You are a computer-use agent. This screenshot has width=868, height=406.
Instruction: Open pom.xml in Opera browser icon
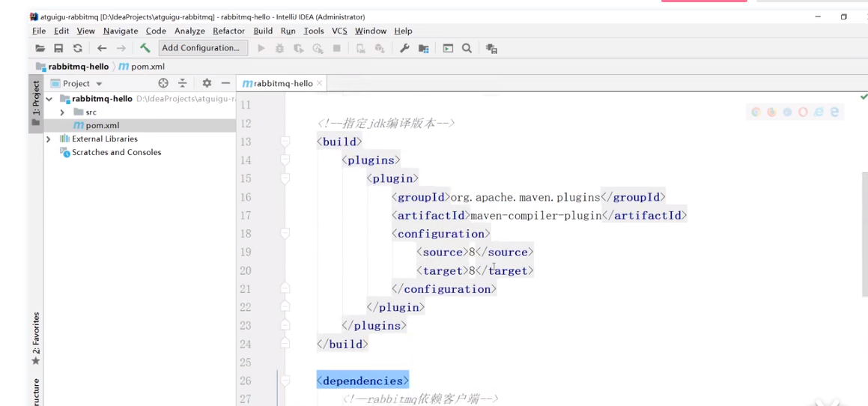point(803,112)
